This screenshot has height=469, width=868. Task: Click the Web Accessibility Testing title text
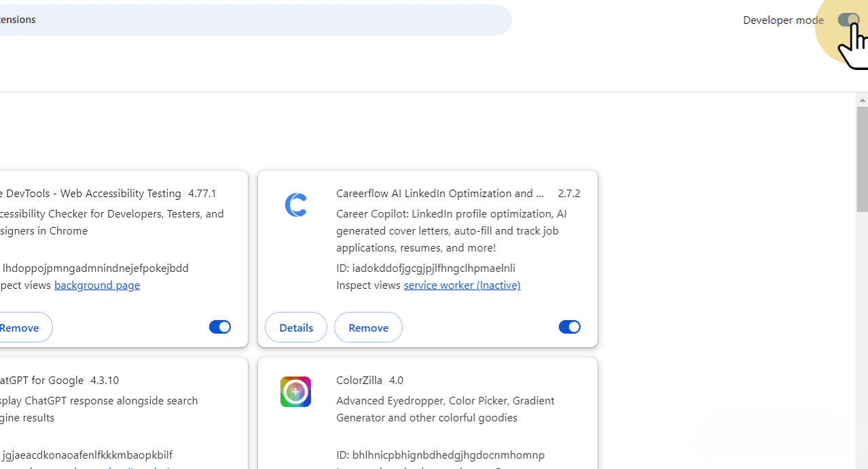pyautogui.click(x=91, y=193)
